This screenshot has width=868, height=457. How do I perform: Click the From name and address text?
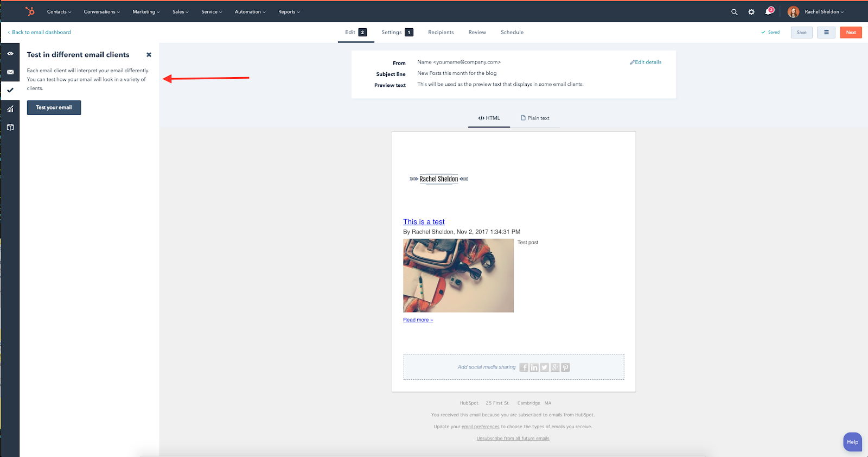[x=459, y=62]
